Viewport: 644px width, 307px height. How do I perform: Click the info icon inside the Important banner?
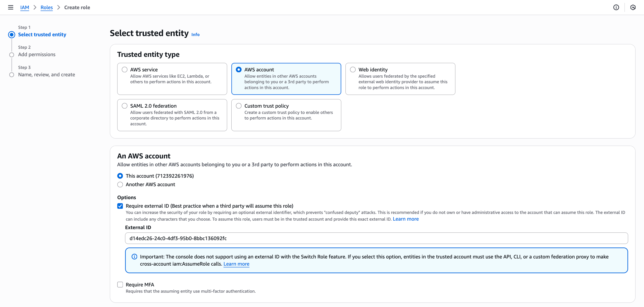(x=134, y=256)
